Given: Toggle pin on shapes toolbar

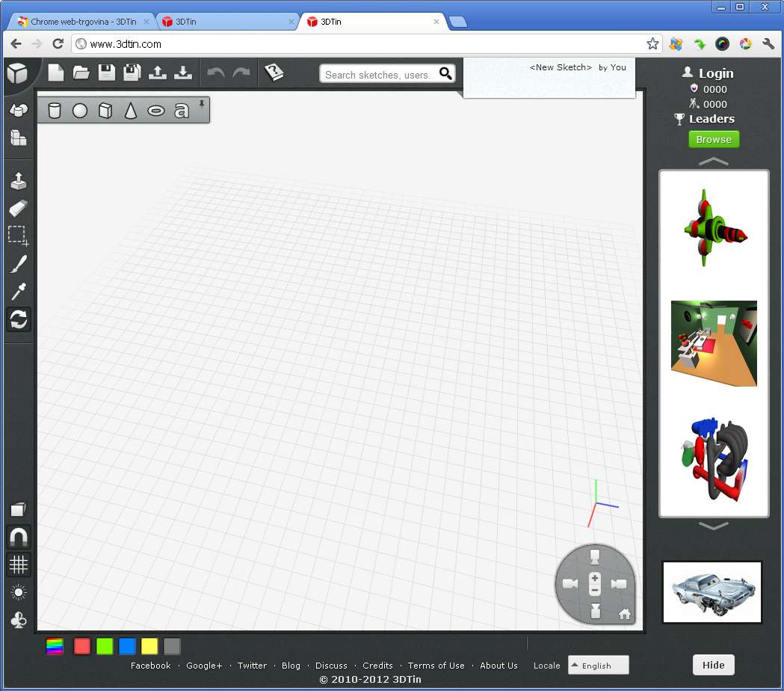Looking at the screenshot, I should coord(202,103).
